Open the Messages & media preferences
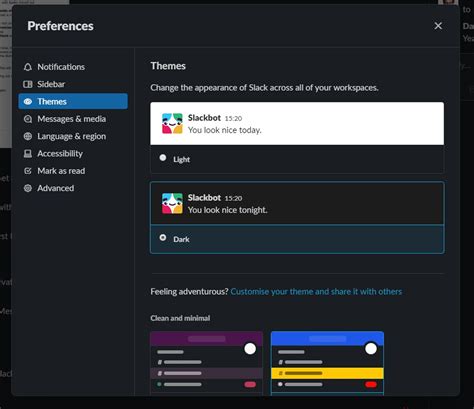 (x=73, y=119)
